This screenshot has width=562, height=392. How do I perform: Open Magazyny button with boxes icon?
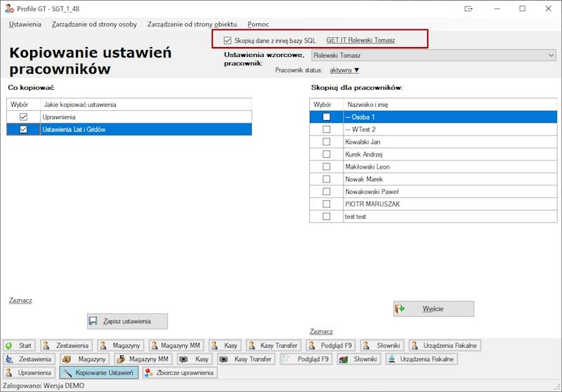pyautogui.click(x=84, y=359)
